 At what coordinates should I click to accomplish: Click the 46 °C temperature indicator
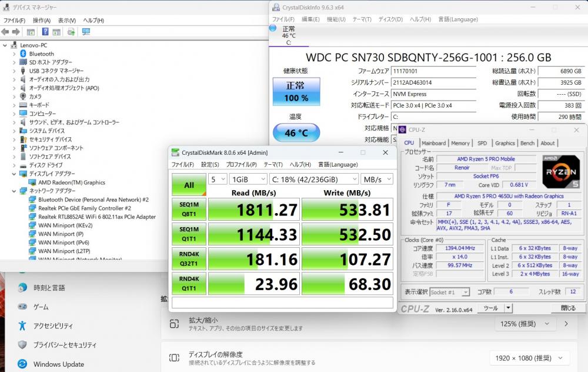click(296, 133)
